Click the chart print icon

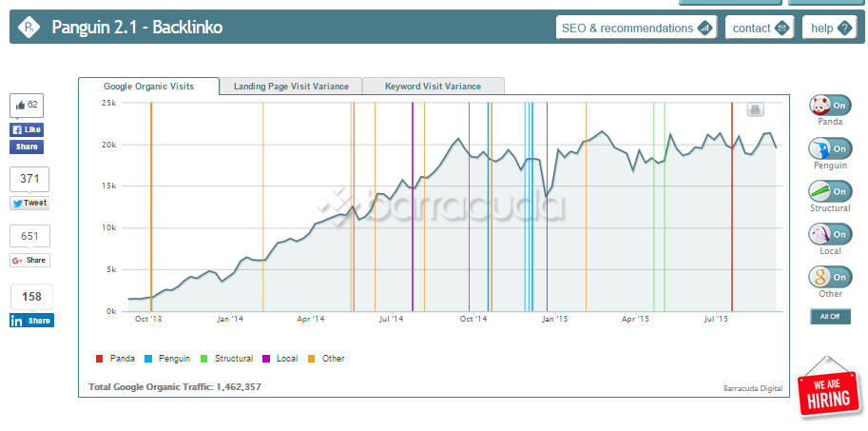click(x=755, y=109)
